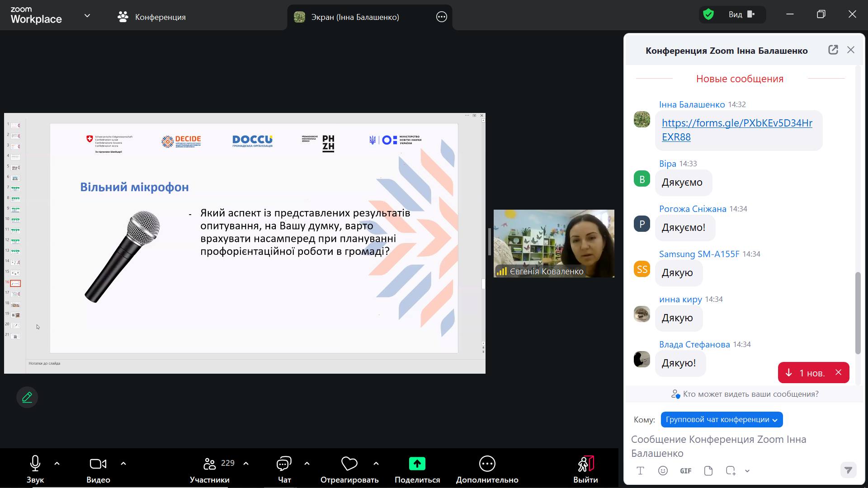Expand audio settings arrow next to Звук
Viewport: 868px width, 488px height.
click(57, 464)
